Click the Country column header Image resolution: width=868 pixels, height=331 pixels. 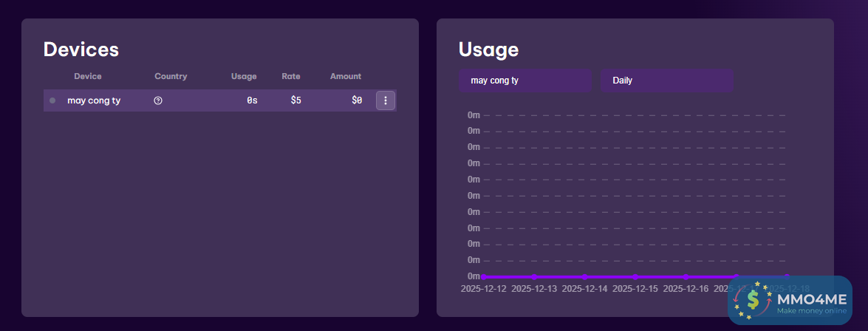tap(171, 76)
